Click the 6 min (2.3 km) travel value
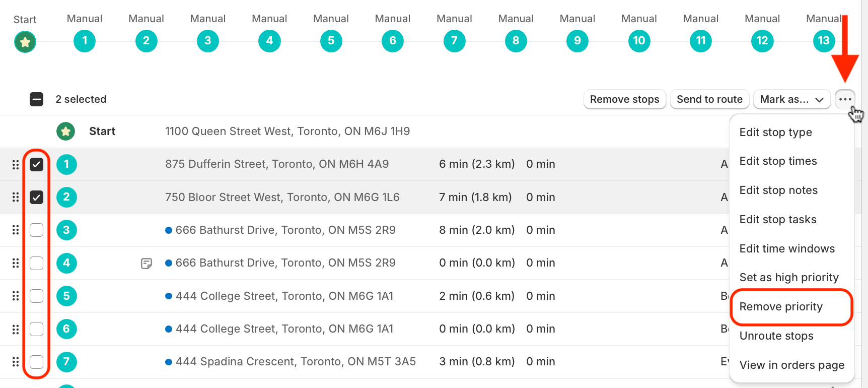This screenshot has height=388, width=868. [x=477, y=164]
